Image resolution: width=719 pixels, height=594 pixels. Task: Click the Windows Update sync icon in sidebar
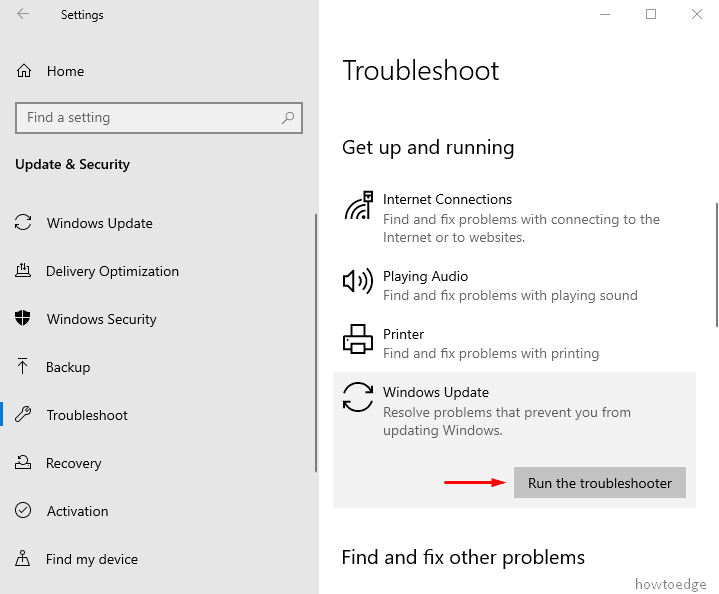click(24, 223)
